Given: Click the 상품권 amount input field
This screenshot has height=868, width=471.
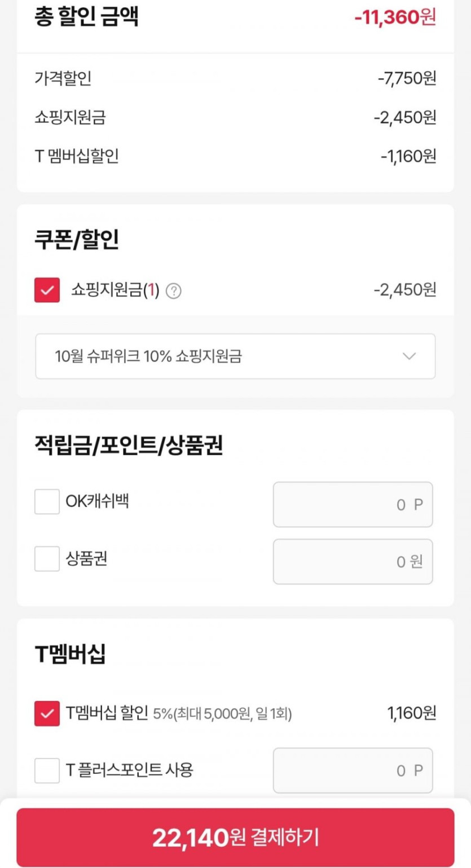Looking at the screenshot, I should coord(353,562).
